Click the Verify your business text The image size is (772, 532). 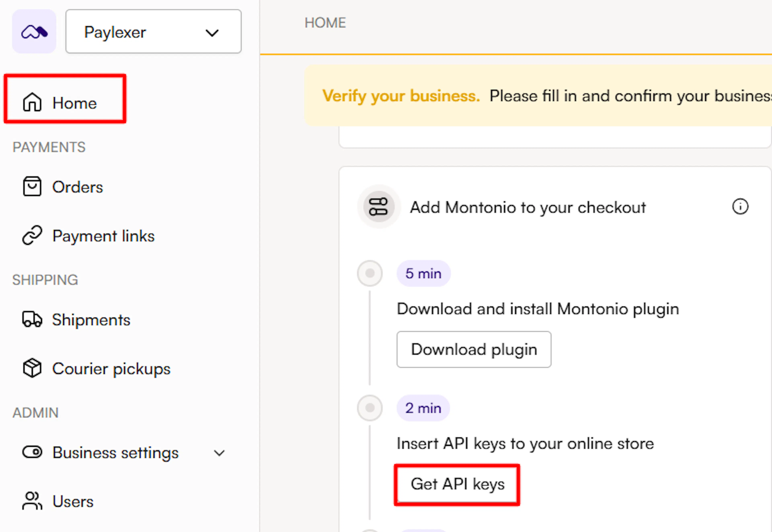pyautogui.click(x=401, y=96)
